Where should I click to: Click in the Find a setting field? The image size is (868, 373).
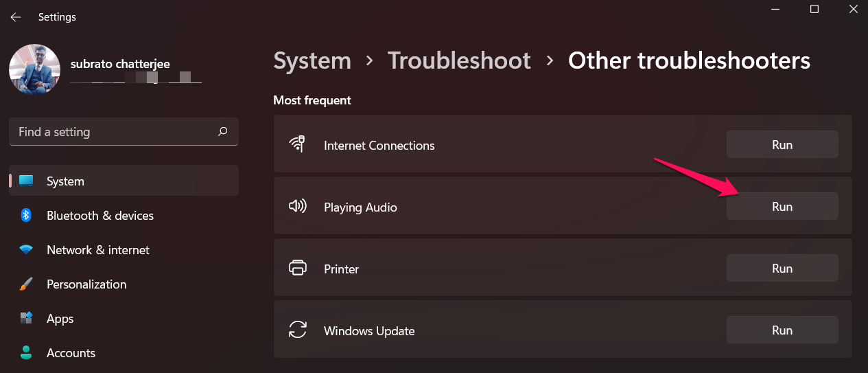113,132
